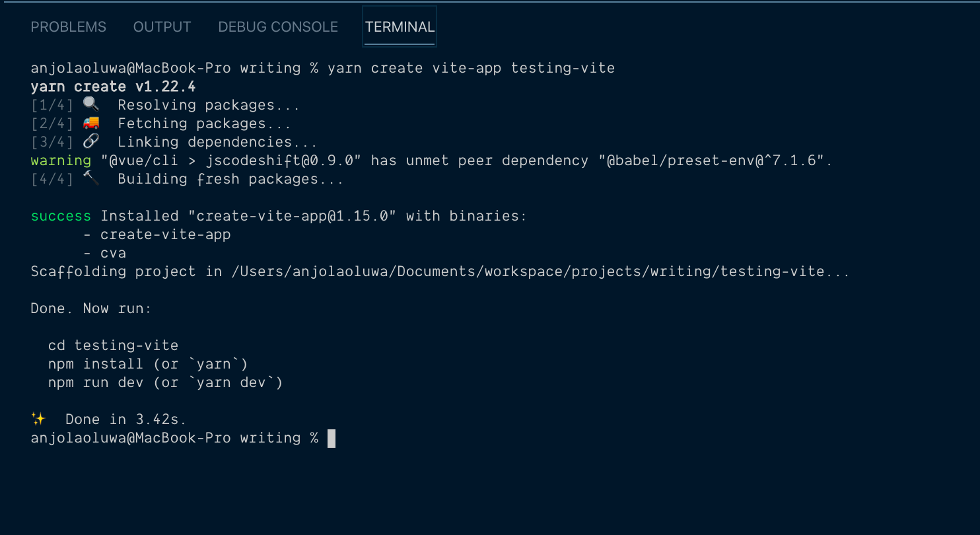
Task: Select the DEBUG CONSOLE tab
Action: click(277, 26)
